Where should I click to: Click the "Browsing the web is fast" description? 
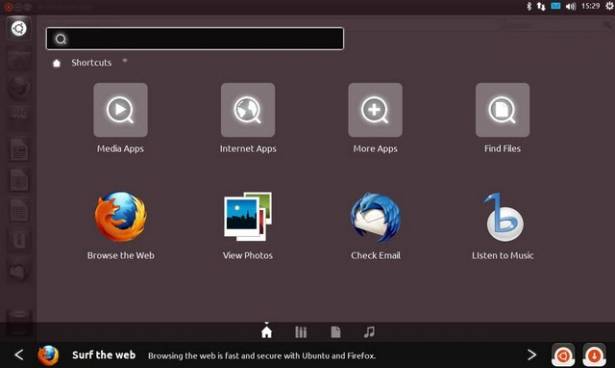point(262,356)
